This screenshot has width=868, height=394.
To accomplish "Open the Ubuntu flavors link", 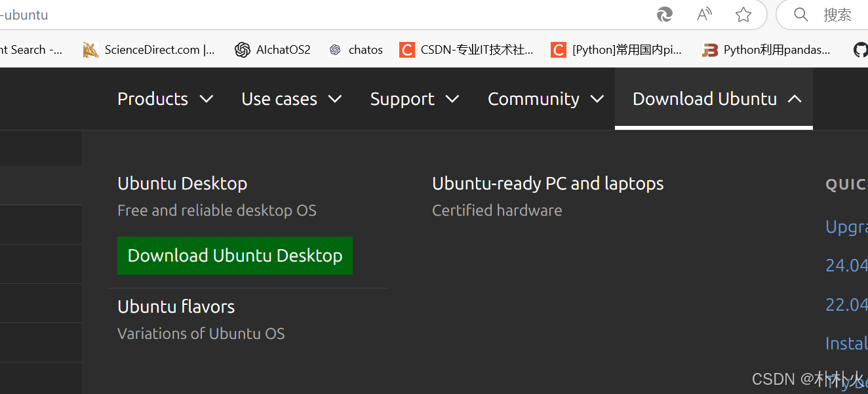I will click(x=176, y=307).
